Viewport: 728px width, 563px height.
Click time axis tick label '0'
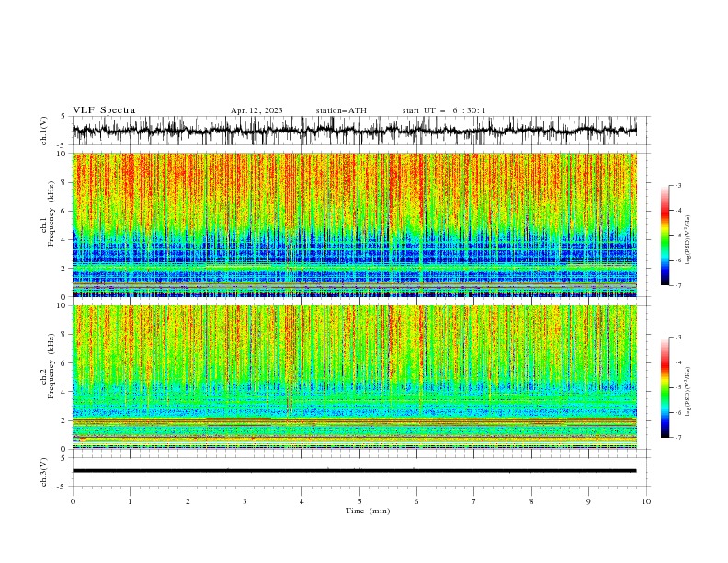pyautogui.click(x=73, y=501)
